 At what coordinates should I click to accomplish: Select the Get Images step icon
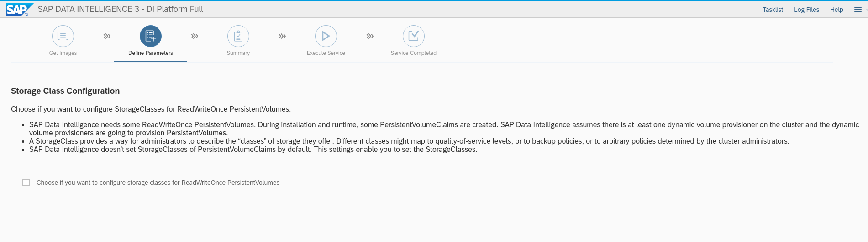click(x=63, y=36)
